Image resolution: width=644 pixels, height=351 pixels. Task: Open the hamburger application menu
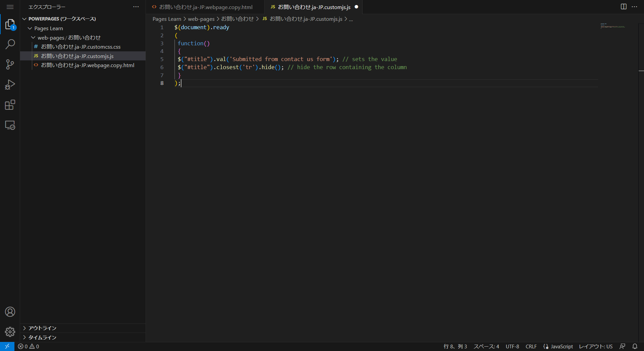[10, 7]
